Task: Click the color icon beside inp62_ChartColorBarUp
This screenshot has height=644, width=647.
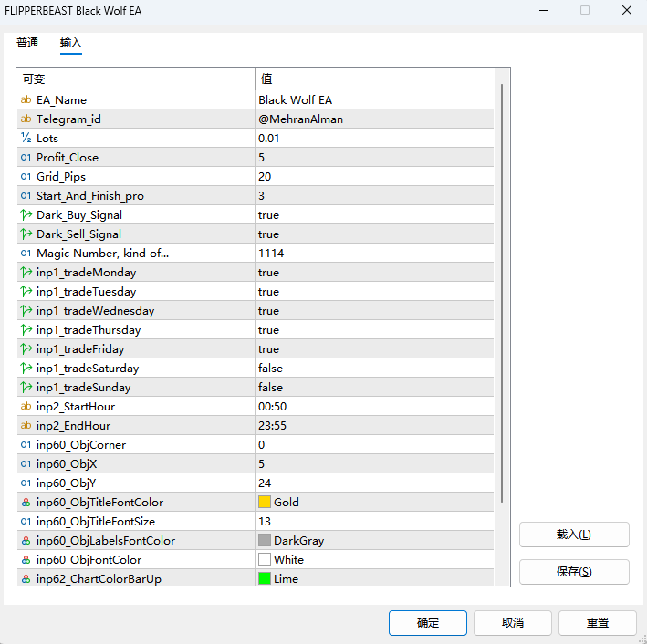Action: [x=26, y=578]
